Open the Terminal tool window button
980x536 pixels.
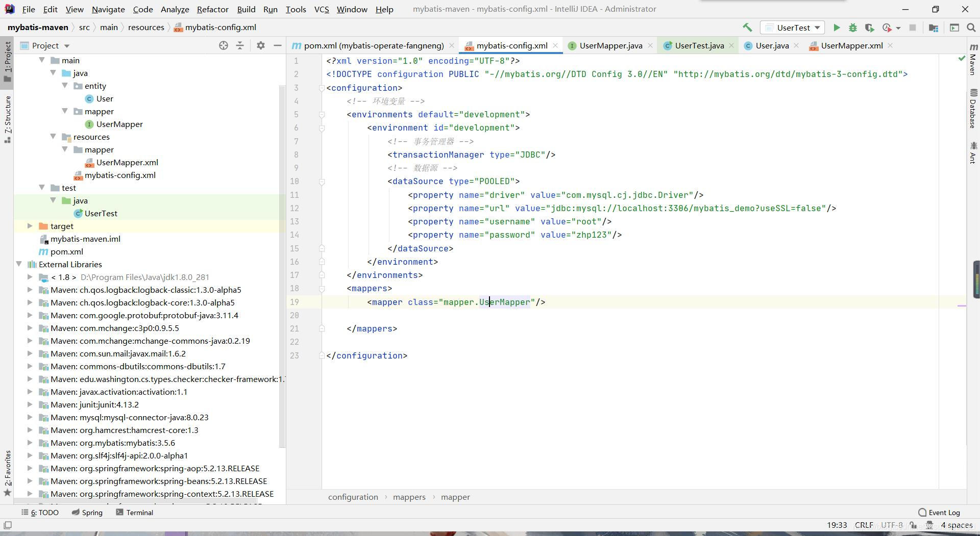pyautogui.click(x=135, y=513)
